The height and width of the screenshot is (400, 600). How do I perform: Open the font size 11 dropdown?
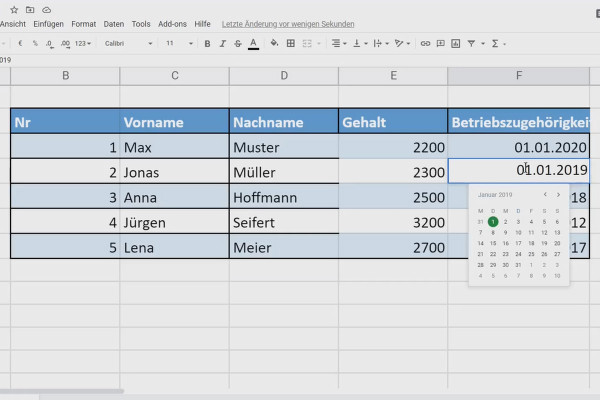click(179, 44)
